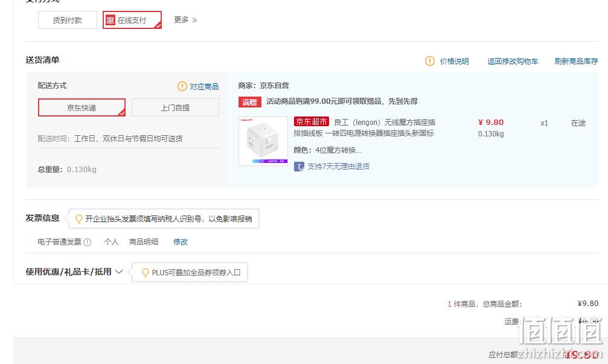
Task: Click the 在途 stock status text
Action: coord(578,123)
